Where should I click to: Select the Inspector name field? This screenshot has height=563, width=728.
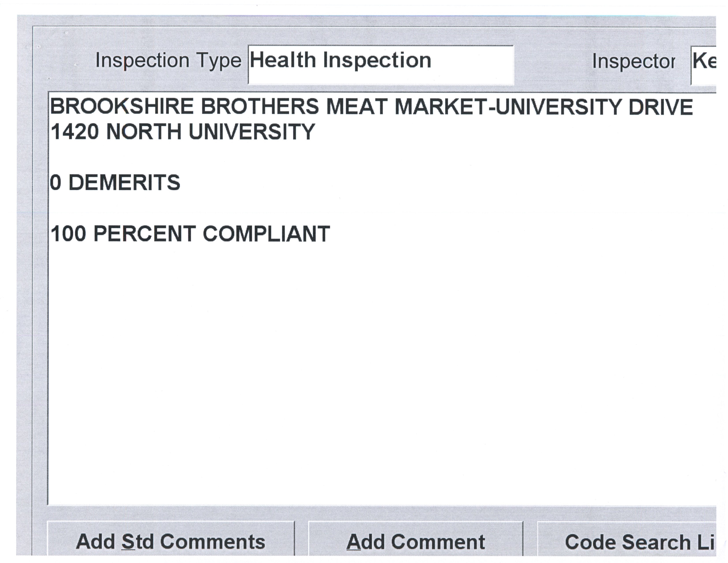point(704,65)
